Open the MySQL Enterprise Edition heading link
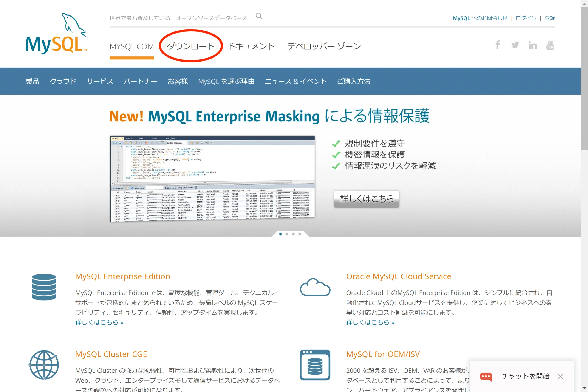 click(x=122, y=276)
